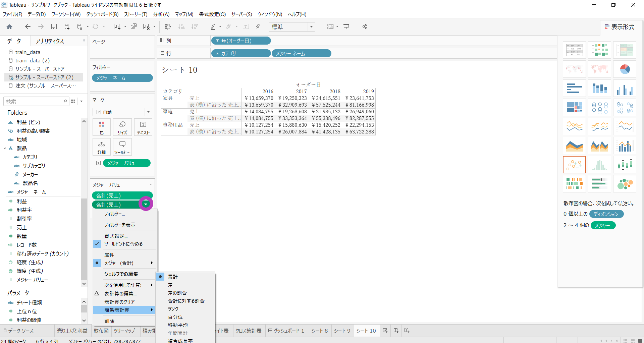Click '書式設定...' in context menu

116,236
